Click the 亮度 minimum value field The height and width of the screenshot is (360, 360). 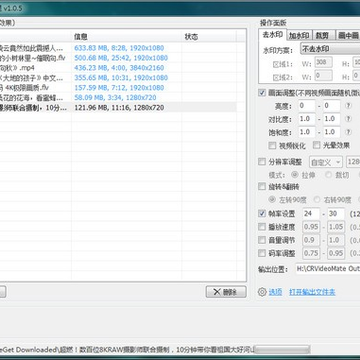pos(306,106)
